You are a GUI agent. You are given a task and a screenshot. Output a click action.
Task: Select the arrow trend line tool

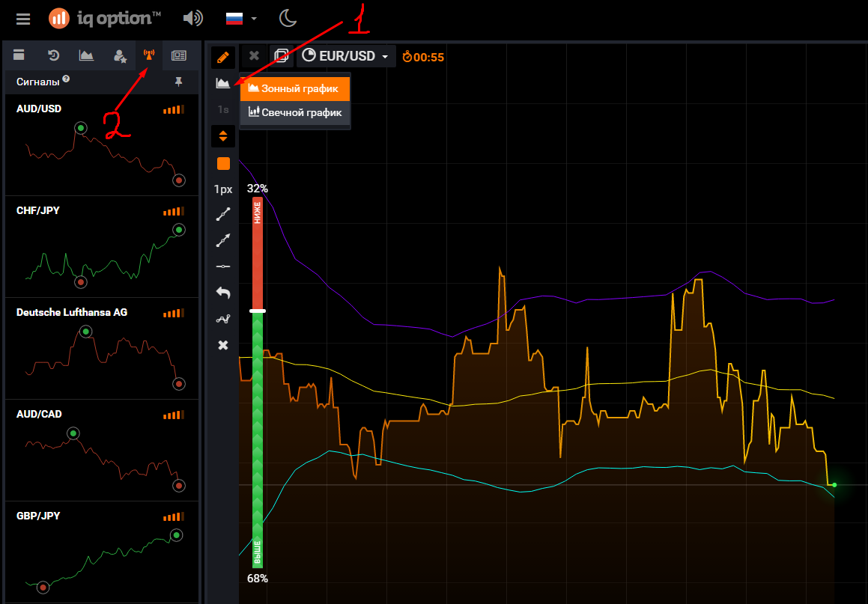[223, 240]
